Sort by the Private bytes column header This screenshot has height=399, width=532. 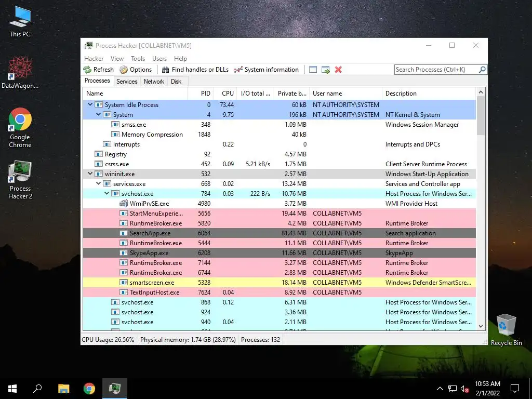pyautogui.click(x=291, y=94)
